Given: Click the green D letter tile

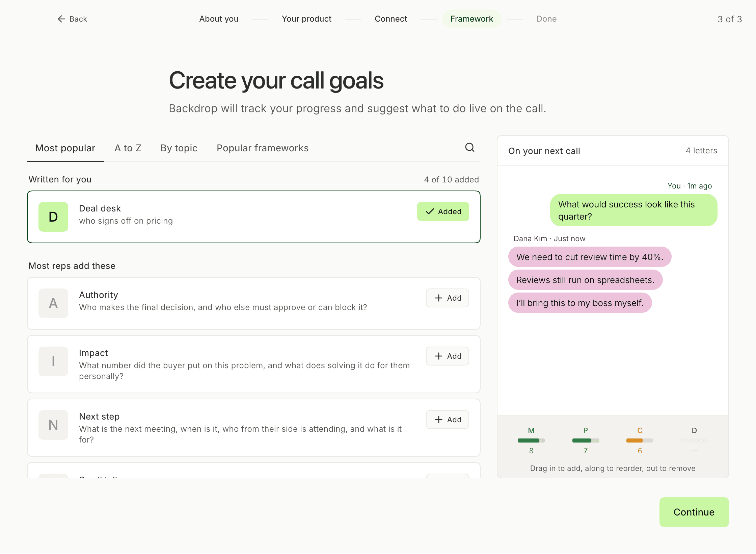Looking at the screenshot, I should [53, 217].
